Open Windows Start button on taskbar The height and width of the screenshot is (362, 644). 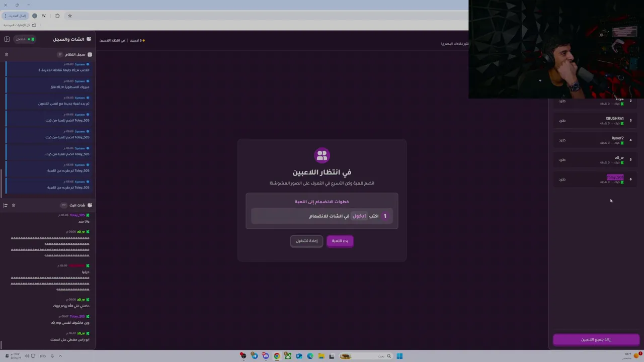[399, 356]
